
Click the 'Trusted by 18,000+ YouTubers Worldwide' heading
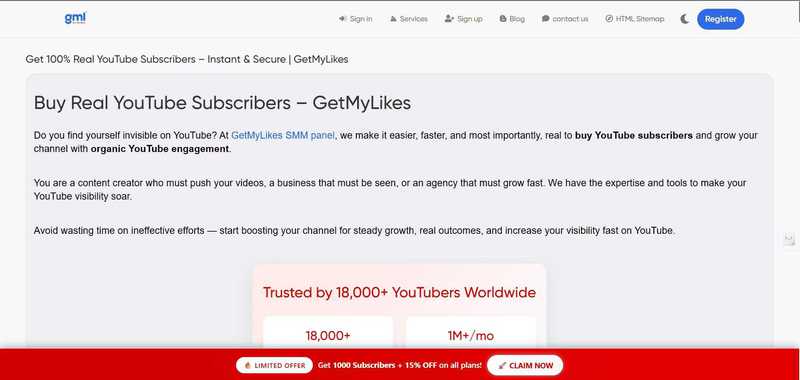coord(399,293)
